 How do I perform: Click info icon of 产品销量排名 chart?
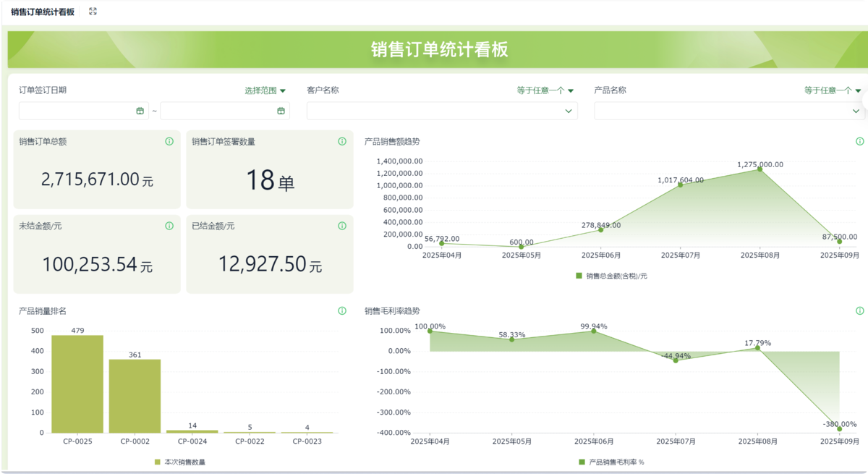[342, 311]
